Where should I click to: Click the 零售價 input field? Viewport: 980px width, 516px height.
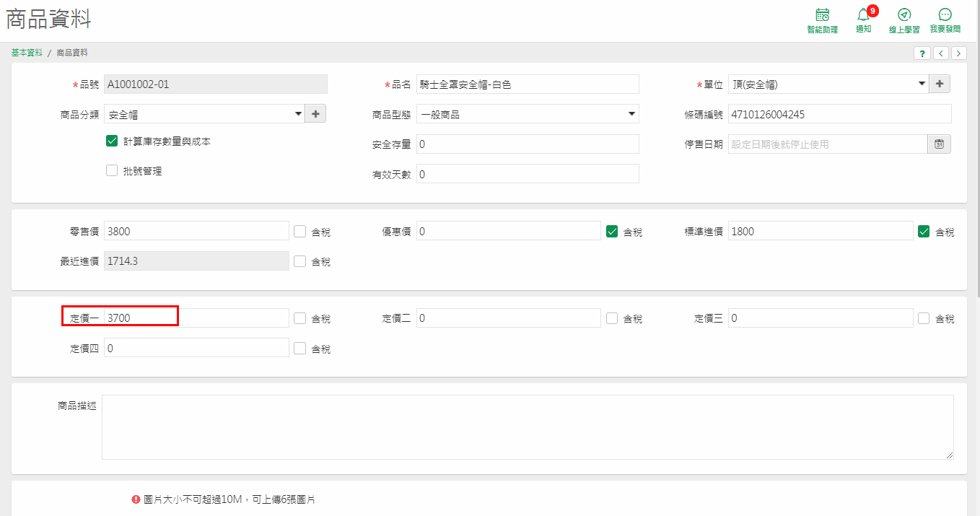click(196, 232)
